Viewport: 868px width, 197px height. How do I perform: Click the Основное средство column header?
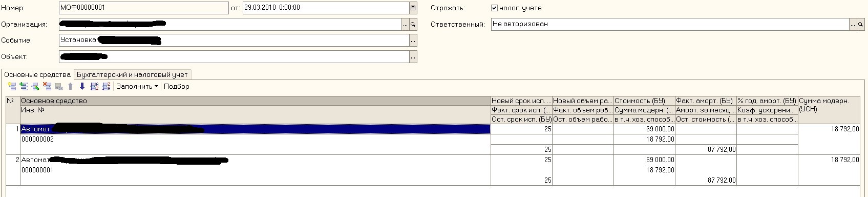click(x=255, y=101)
